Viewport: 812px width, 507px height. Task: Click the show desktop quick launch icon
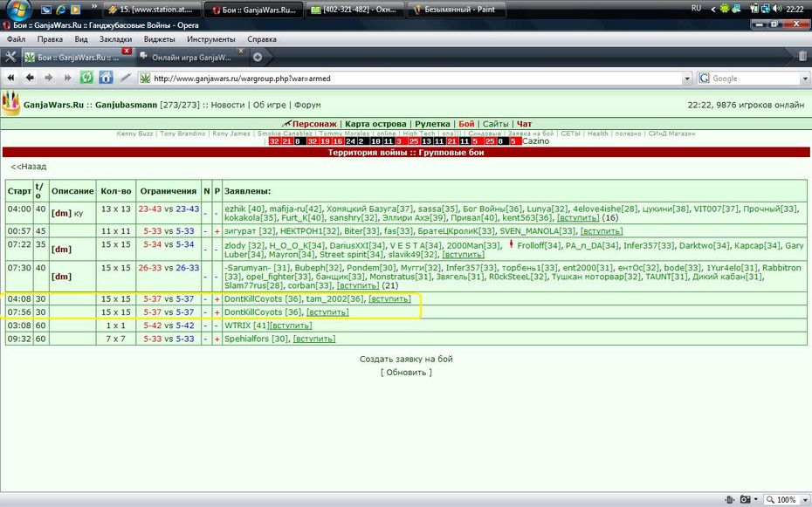46,10
